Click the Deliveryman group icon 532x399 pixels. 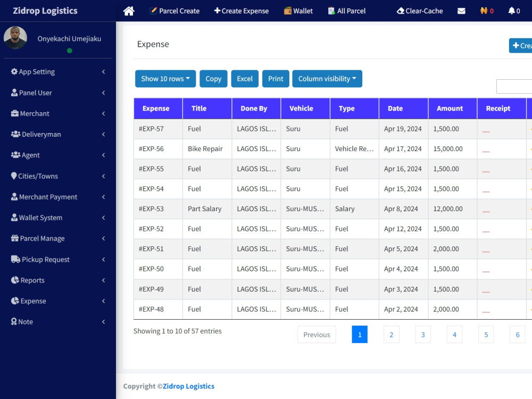tap(15, 134)
